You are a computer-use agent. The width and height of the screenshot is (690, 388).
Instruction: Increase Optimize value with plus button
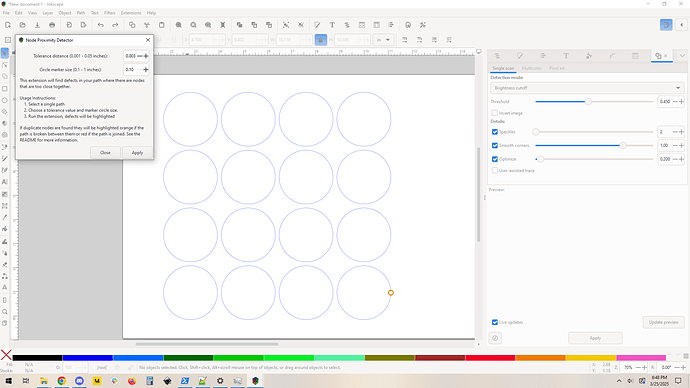point(681,159)
